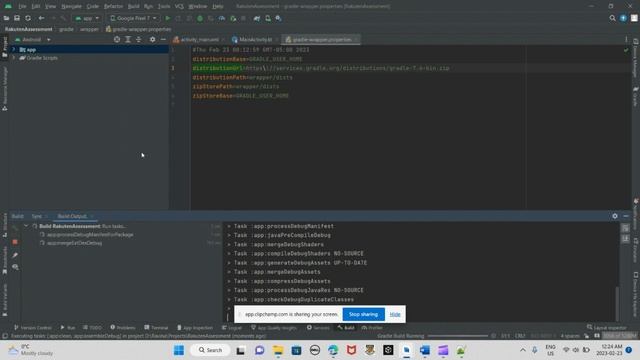Open SDK Manager icon in main toolbar
640x360 pixels.
click(278, 18)
